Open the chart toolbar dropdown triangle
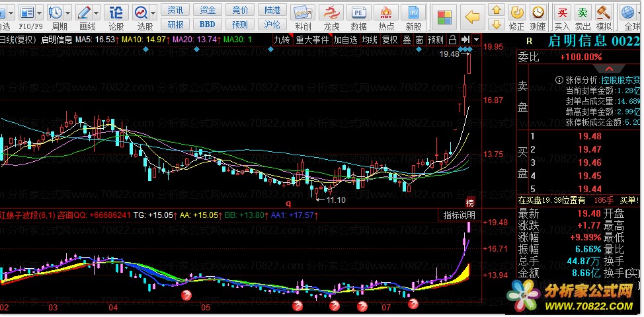644x317 pixels. coord(476,40)
